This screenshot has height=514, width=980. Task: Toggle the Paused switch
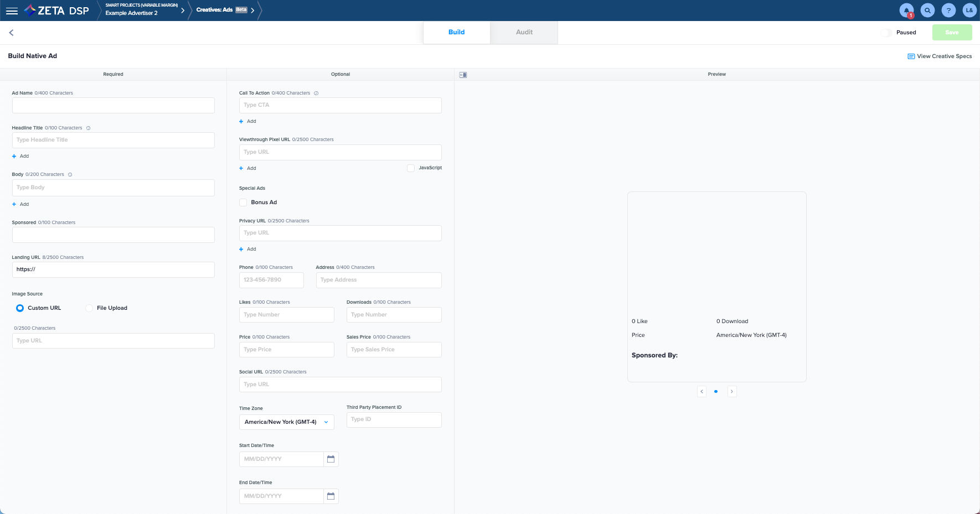[886, 33]
